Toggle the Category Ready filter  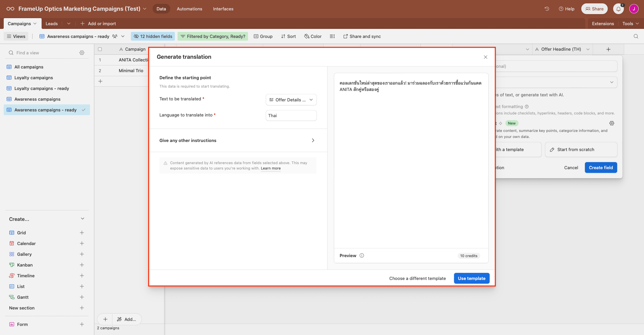(x=212, y=36)
